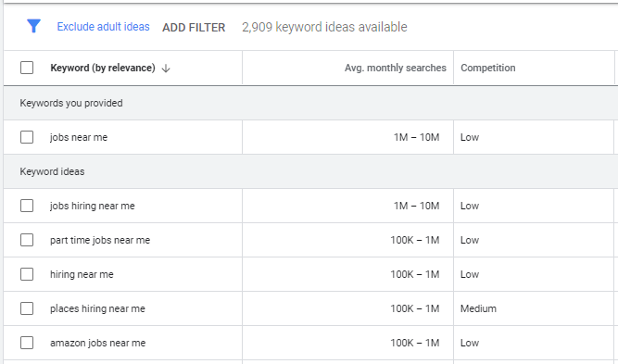Select part time jobs near me checkbox
This screenshot has width=618, height=364.
click(27, 240)
